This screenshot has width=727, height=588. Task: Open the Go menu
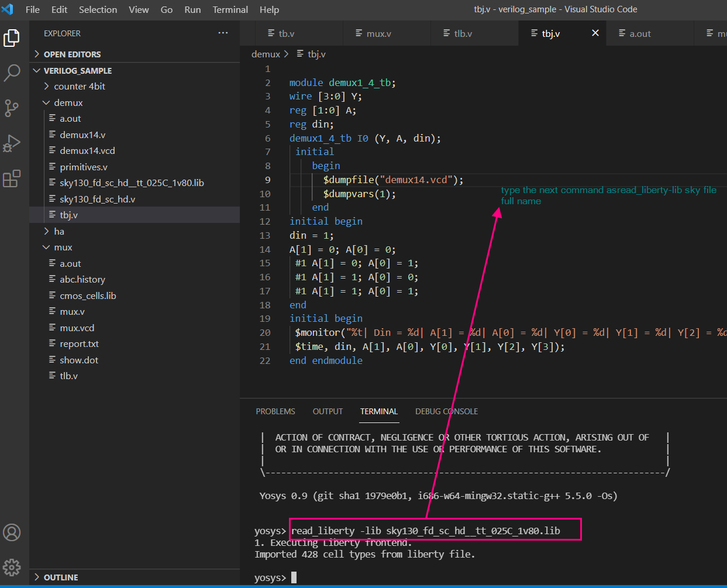(167, 9)
